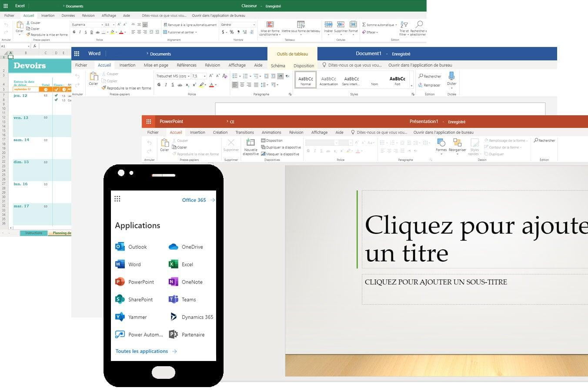The width and height of the screenshot is (588, 391).
Task: Click Mise en forme conditionnelle in Excel
Action: click(x=270, y=28)
